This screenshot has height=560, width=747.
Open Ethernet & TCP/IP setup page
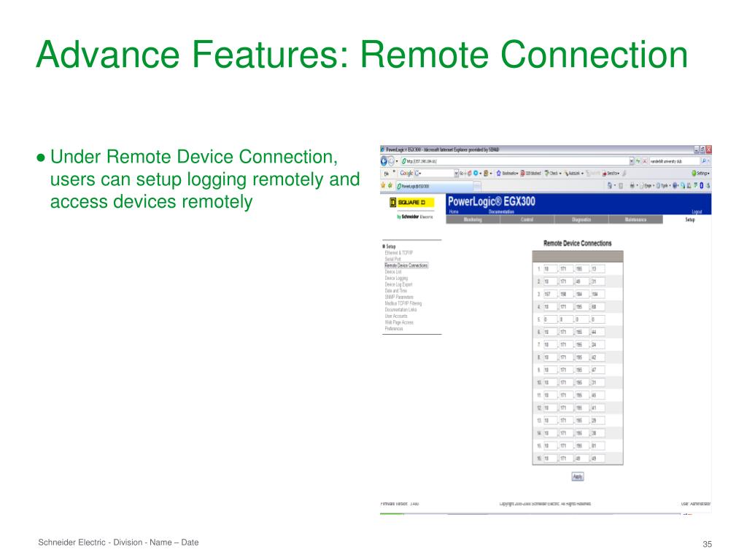(399, 253)
